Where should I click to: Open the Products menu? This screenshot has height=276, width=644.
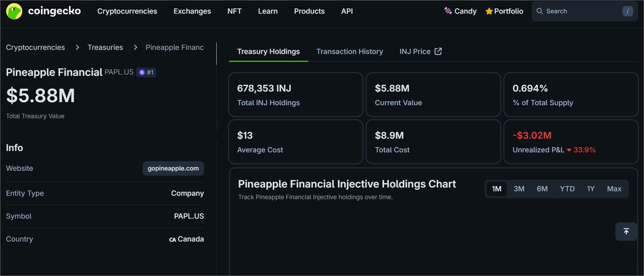click(309, 11)
